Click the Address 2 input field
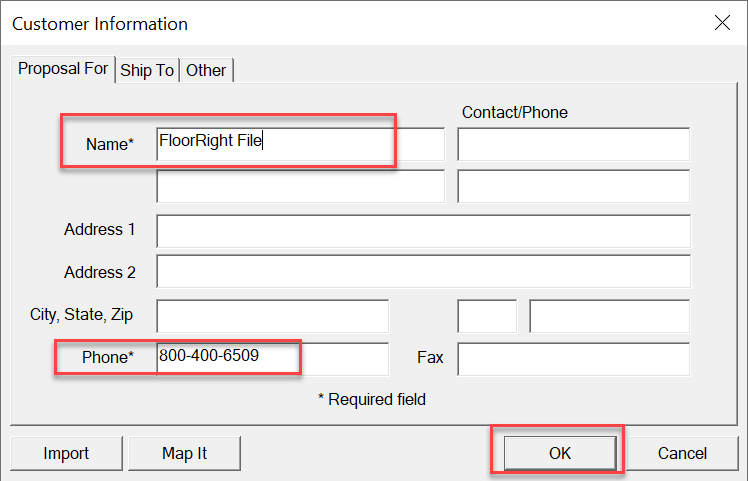The width and height of the screenshot is (748, 481). pos(423,271)
